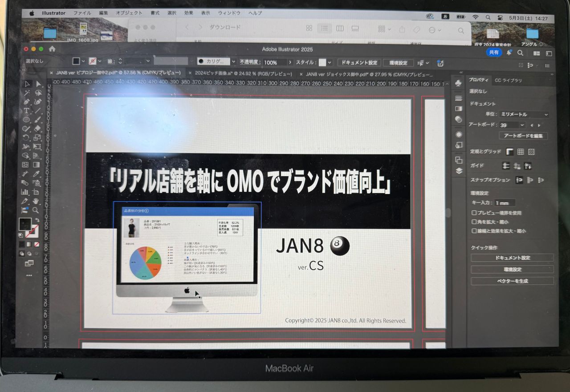Viewport: 570px width, 392px height.
Task: Select the Zoom magnifier tool
Action: coord(36,210)
